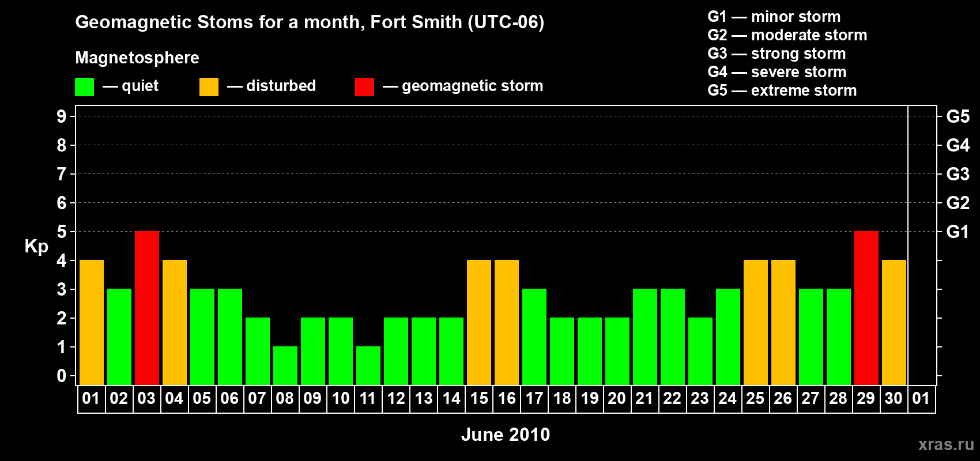Screen dimensions: 980x461
Task: Click the G5 axis label
Action: (x=958, y=116)
